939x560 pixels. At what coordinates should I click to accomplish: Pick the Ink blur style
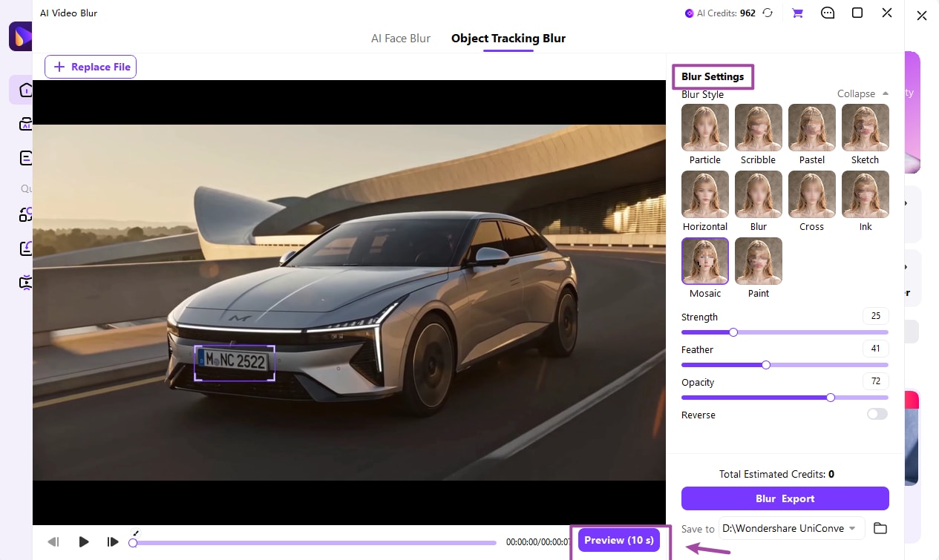click(x=866, y=194)
